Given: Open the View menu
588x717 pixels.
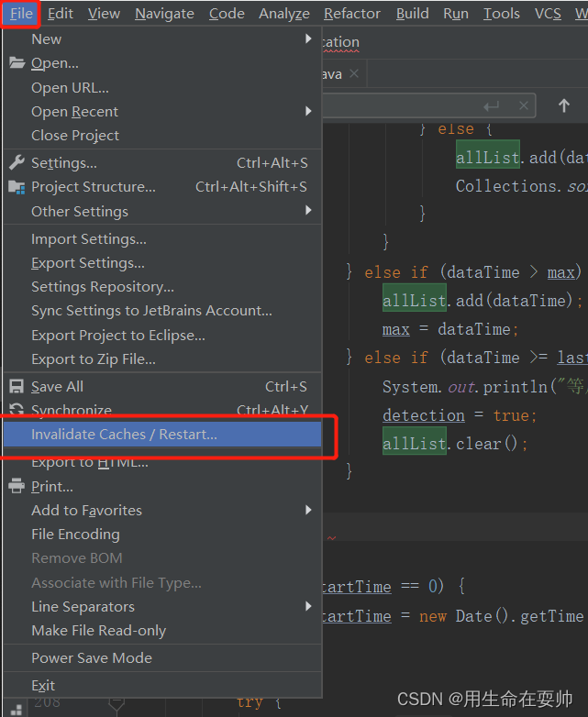Looking at the screenshot, I should [x=104, y=14].
